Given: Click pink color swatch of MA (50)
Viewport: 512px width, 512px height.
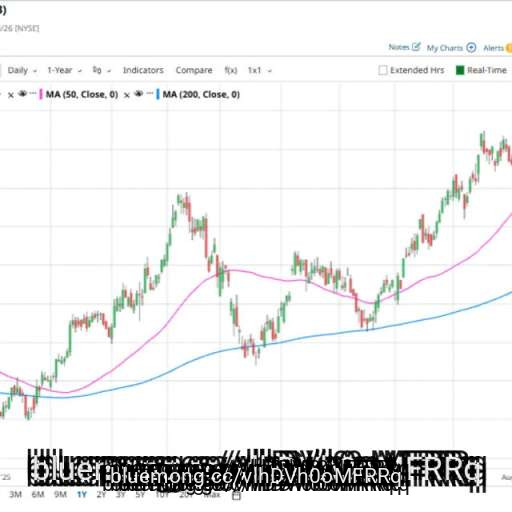Looking at the screenshot, I should pos(41,94).
